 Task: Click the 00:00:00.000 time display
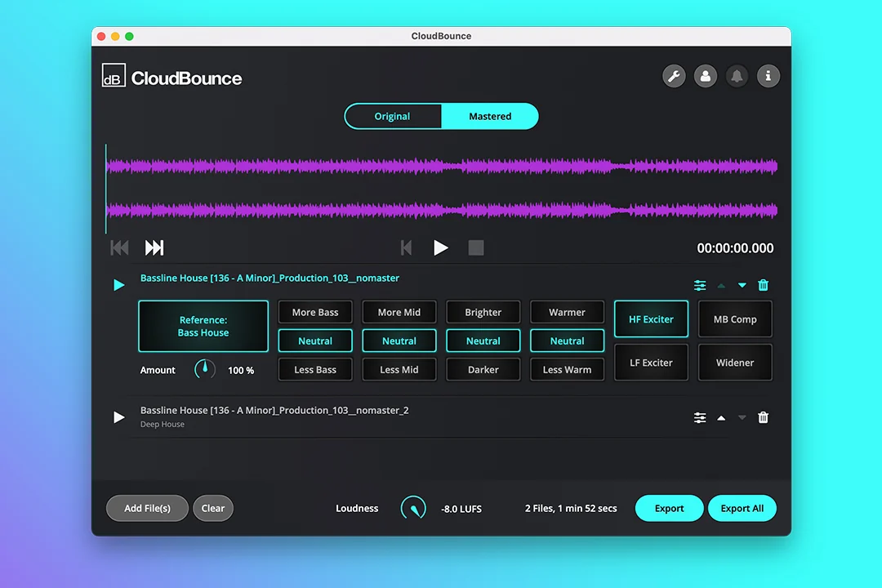(x=735, y=248)
